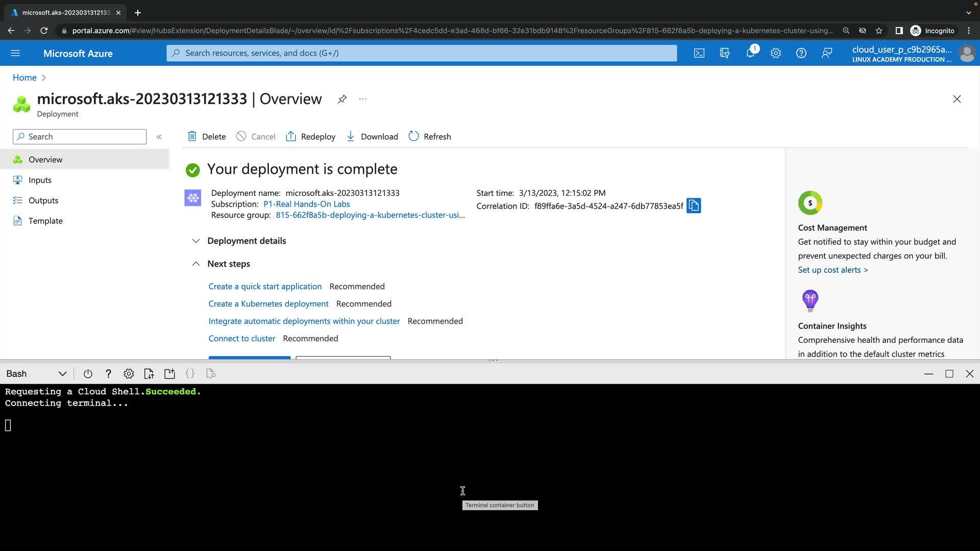Open the notifications bell
The image size is (980, 551).
point(750,53)
